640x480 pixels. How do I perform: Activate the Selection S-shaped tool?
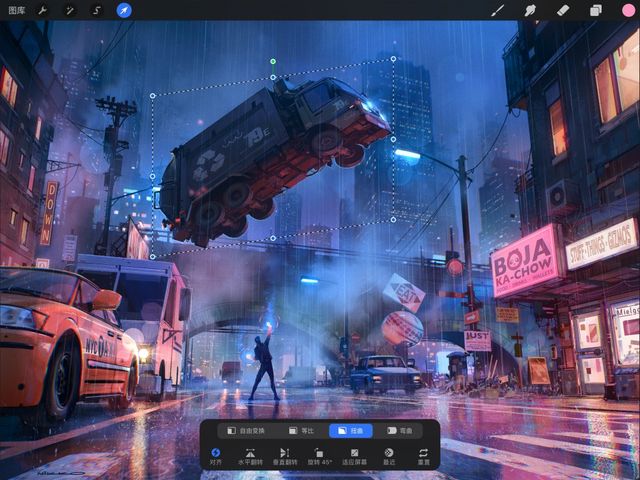click(x=97, y=10)
